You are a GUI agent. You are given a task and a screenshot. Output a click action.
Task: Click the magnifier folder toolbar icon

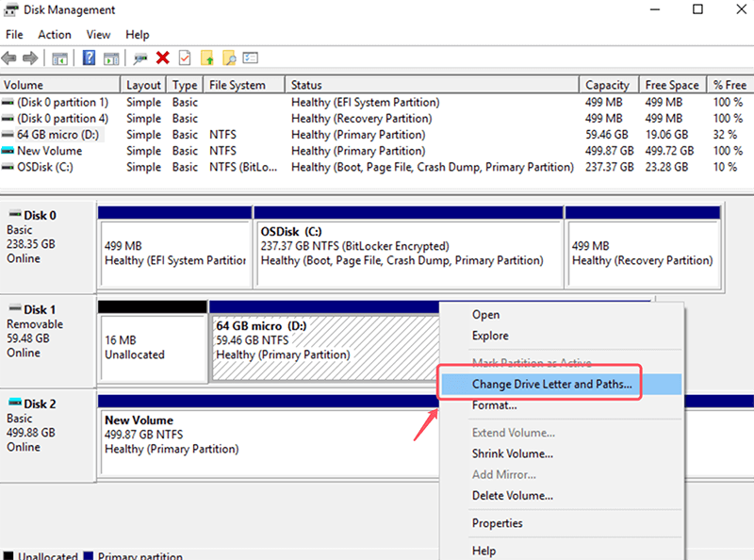pos(229,58)
